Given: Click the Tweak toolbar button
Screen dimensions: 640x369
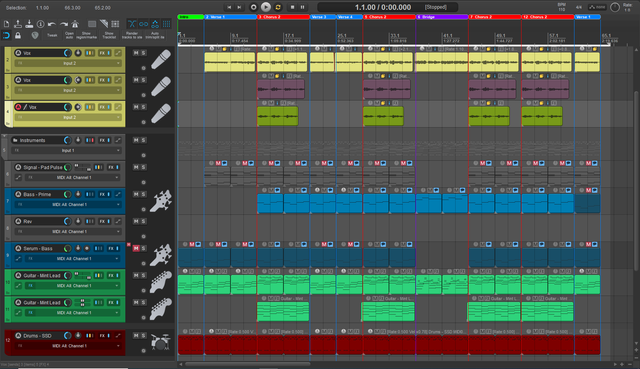Looking at the screenshot, I should click(x=52, y=35).
